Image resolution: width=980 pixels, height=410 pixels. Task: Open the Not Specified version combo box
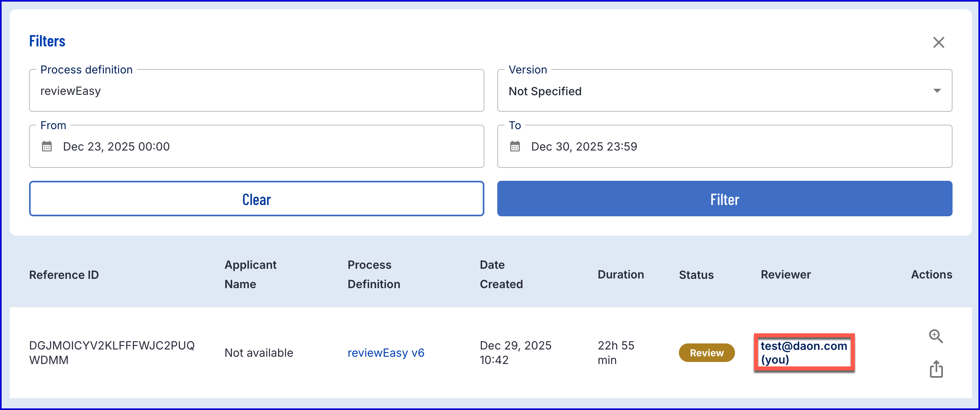pyautogui.click(x=710, y=91)
